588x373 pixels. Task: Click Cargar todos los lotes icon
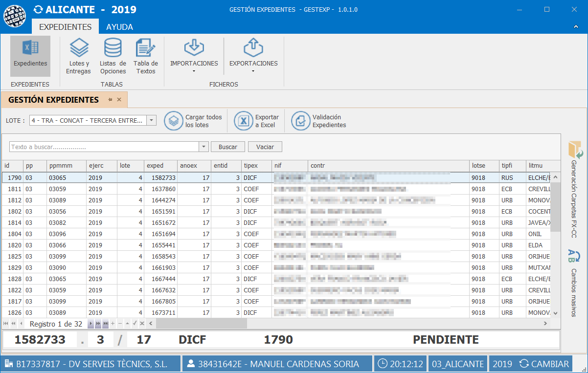(x=173, y=121)
